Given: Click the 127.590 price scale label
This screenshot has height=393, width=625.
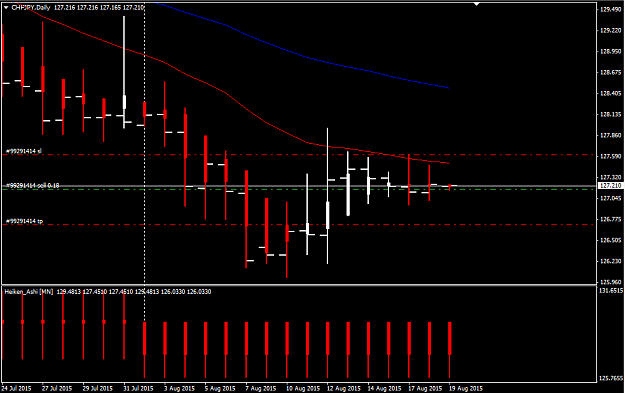Looking at the screenshot, I should 610,156.
